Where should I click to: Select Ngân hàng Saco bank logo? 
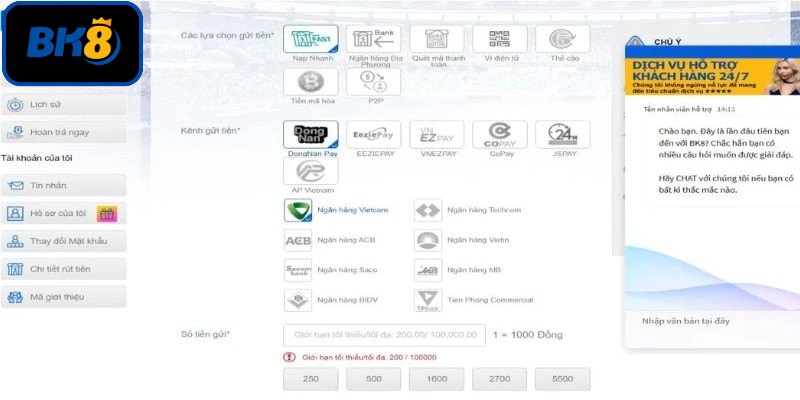[x=298, y=270]
